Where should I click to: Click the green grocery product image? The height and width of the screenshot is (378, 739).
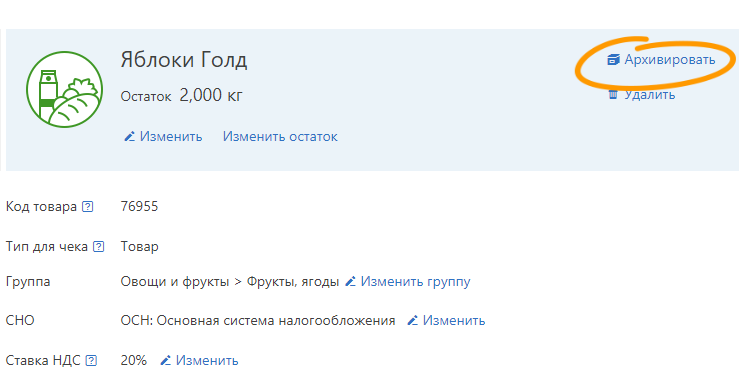64,90
